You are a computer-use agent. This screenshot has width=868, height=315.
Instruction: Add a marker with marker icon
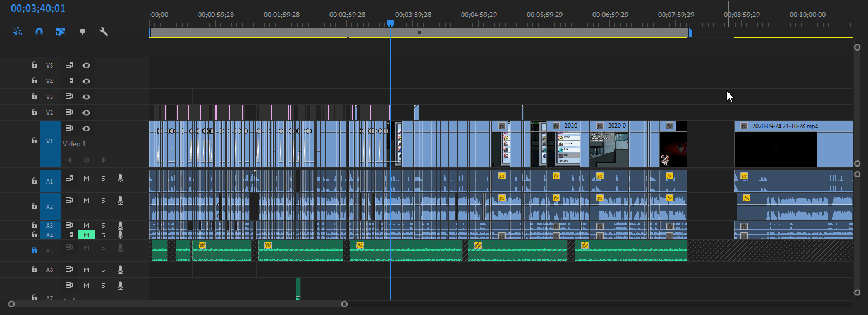82,31
